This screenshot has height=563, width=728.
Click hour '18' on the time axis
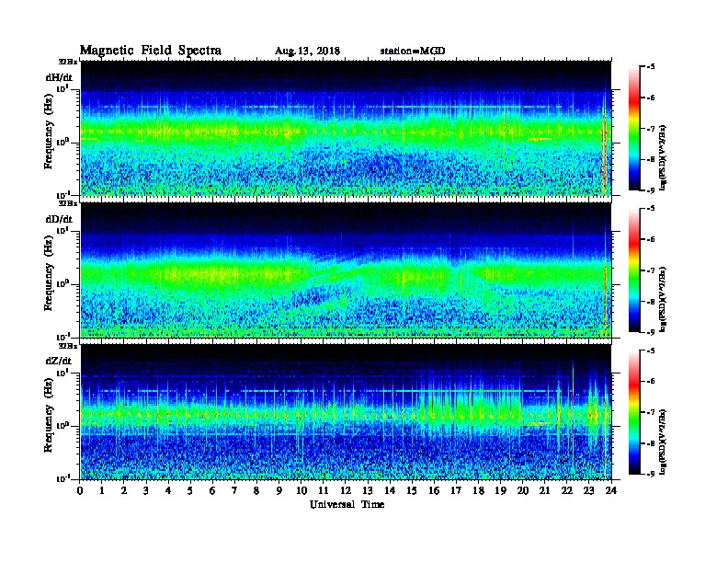479,490
